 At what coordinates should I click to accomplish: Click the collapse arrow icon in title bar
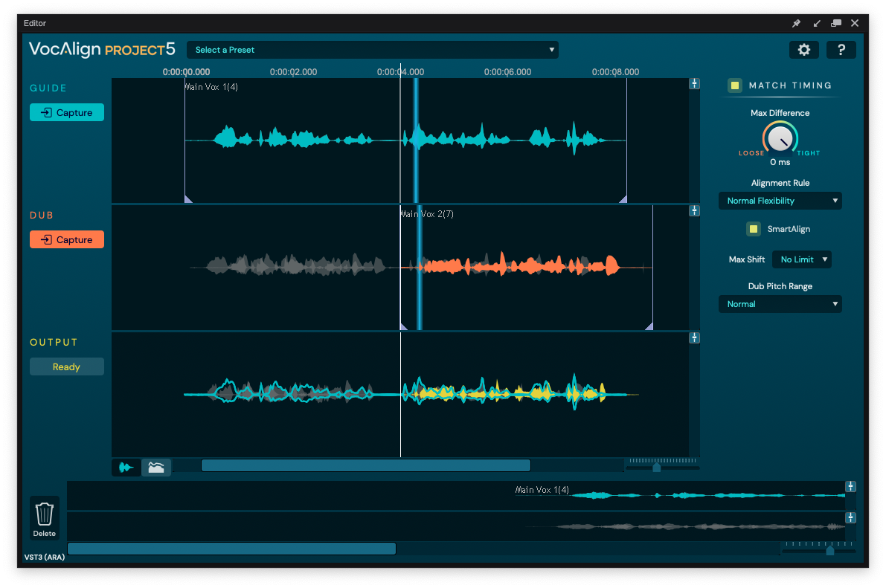click(817, 23)
